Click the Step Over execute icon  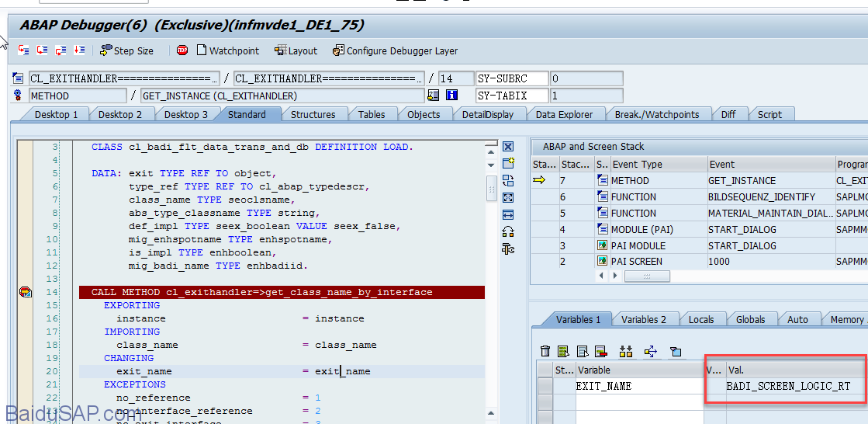[42, 50]
